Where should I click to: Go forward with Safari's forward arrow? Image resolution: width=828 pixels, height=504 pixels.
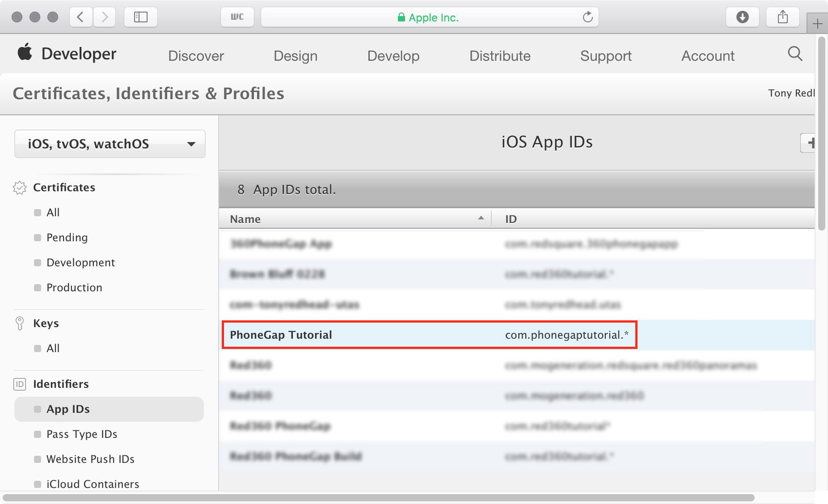pos(105,17)
